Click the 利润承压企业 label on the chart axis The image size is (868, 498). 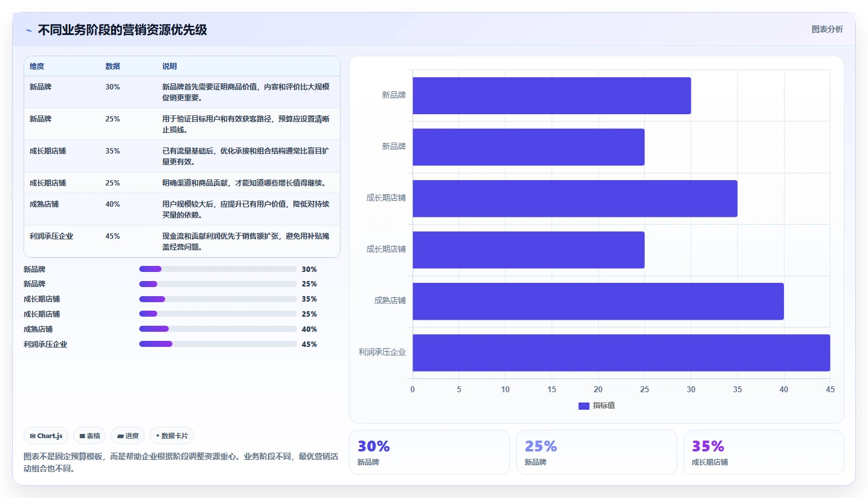[x=382, y=352]
